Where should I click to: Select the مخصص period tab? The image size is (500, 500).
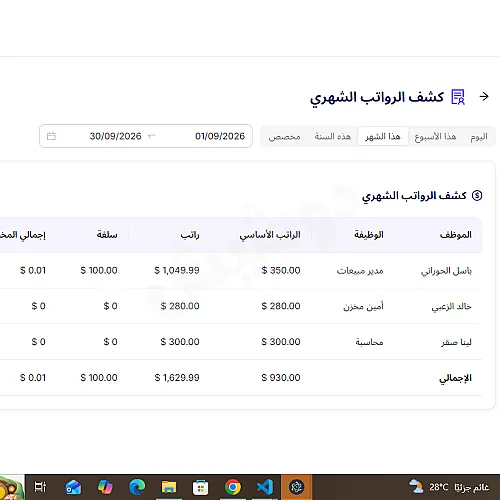click(284, 137)
